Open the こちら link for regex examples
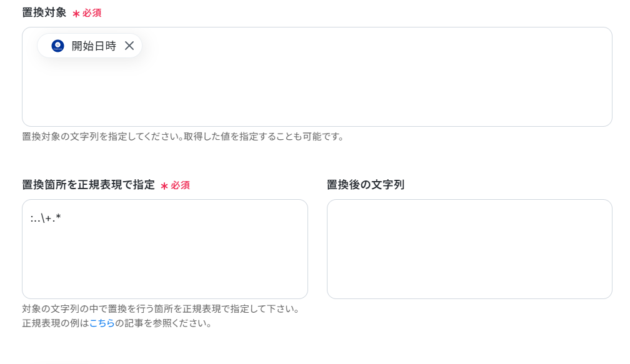The height and width of the screenshot is (364, 630). (102, 323)
